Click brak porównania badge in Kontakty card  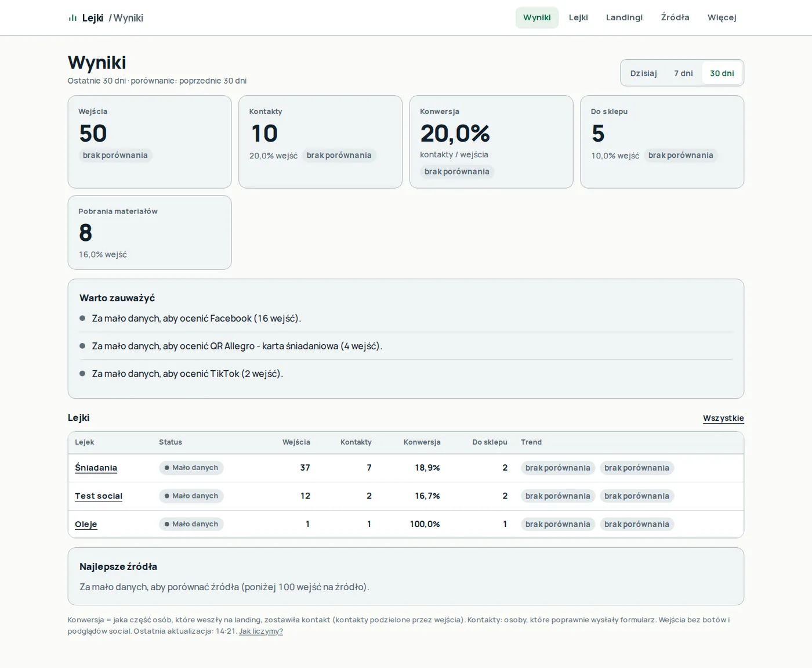coord(339,156)
